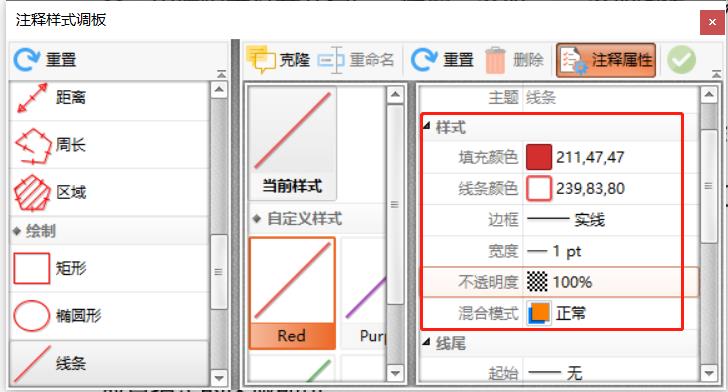The image size is (728, 392).
Task: Open the 边框 border style dropdown 实线
Action: coord(611,219)
